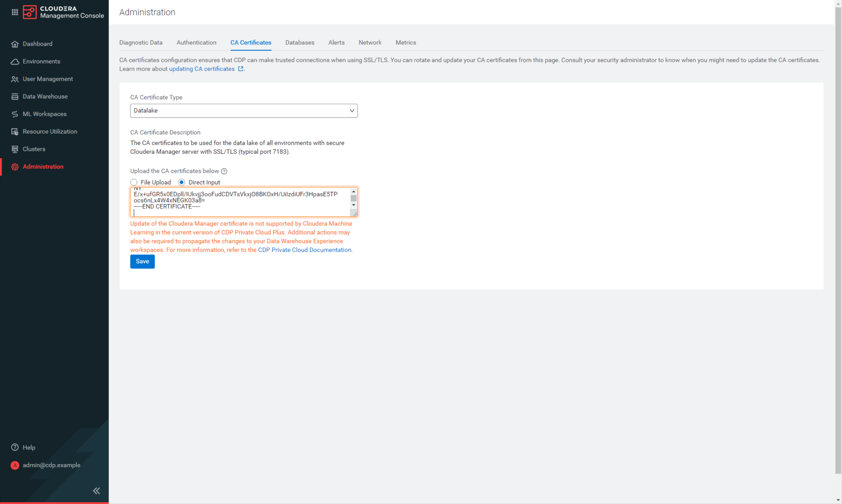Viewport: 842px width, 504px height.
Task: Click the Save button
Action: pyautogui.click(x=142, y=261)
